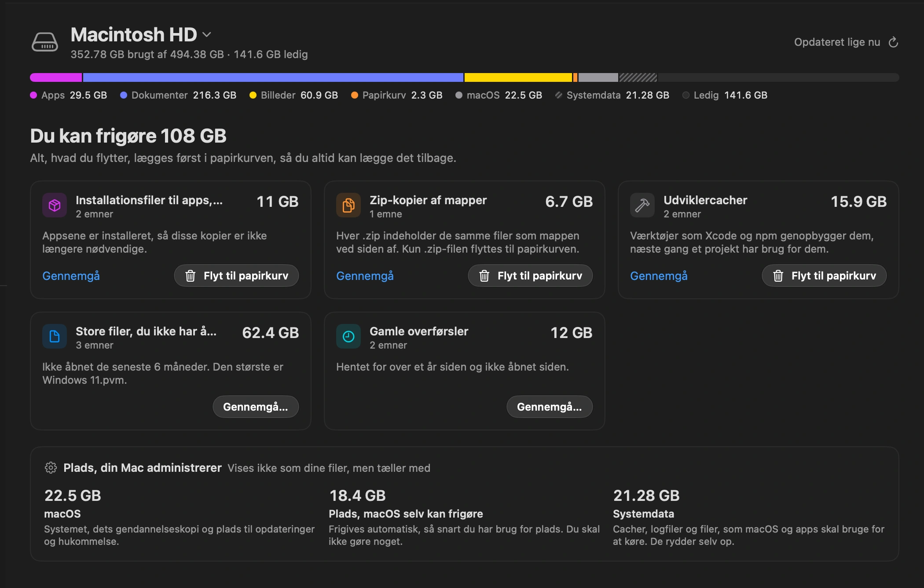Click the purple box icon for Installationsfiler
This screenshot has height=588, width=924.
coord(55,205)
